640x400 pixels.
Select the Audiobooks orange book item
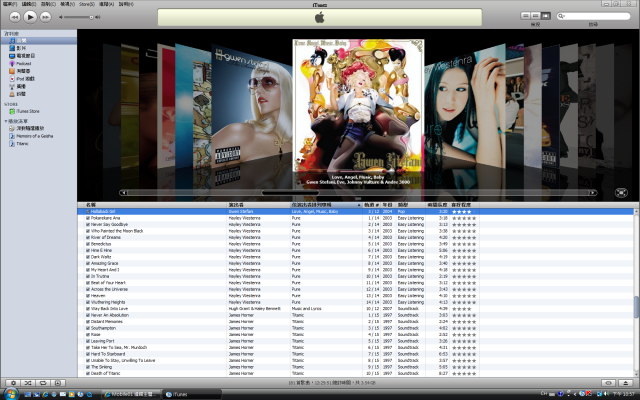pos(39,71)
